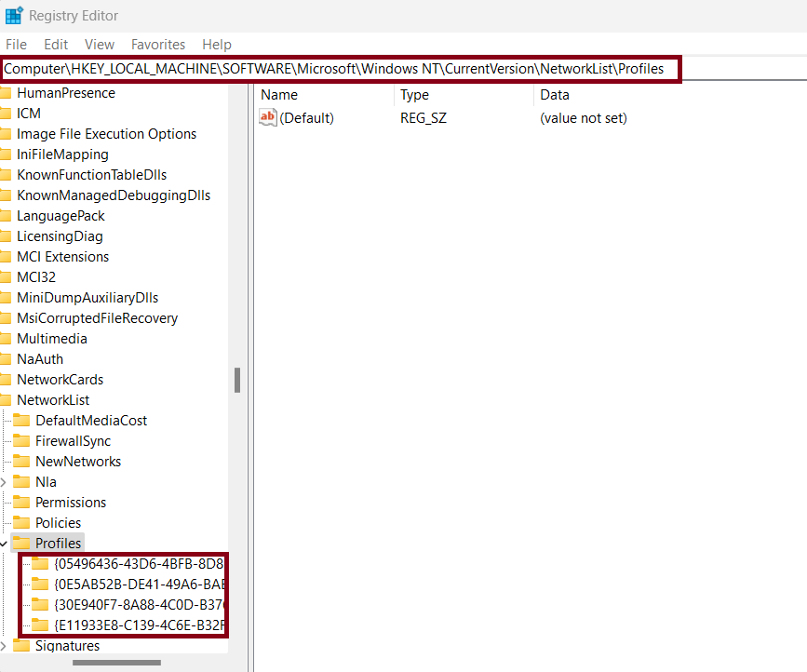
Task: Click the Permissions folder icon
Action: pyautogui.click(x=21, y=503)
